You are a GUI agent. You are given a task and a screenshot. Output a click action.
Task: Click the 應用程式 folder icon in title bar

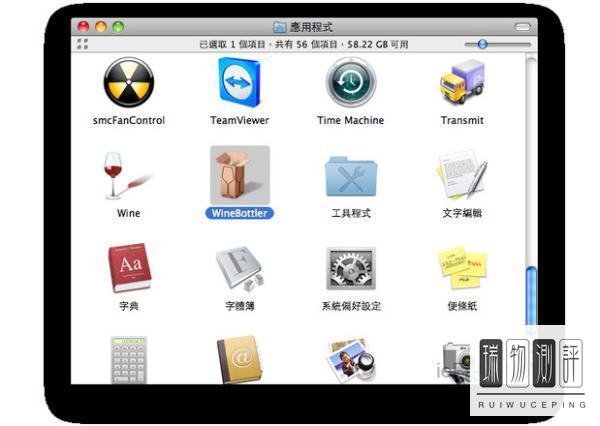pyautogui.click(x=280, y=26)
